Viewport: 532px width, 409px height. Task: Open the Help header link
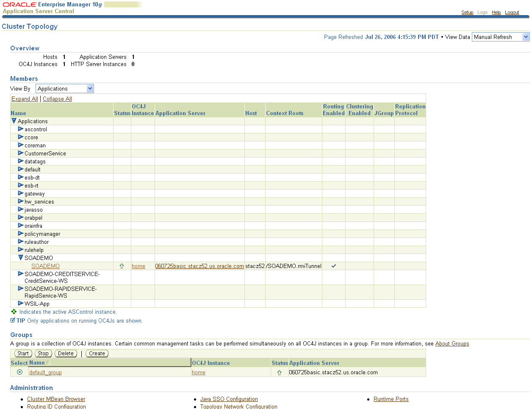[496, 12]
